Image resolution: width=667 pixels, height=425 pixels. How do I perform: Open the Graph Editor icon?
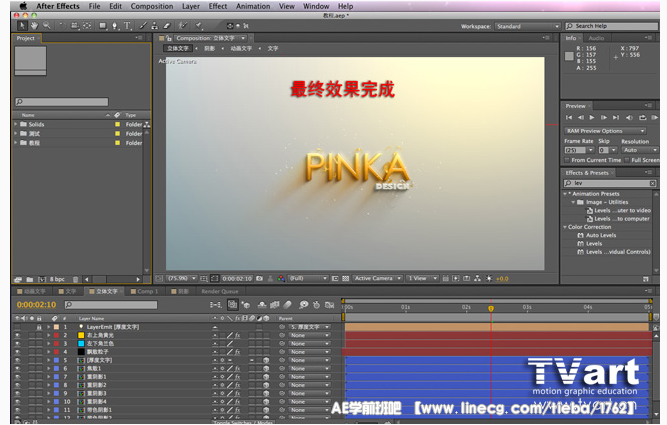(x=329, y=305)
